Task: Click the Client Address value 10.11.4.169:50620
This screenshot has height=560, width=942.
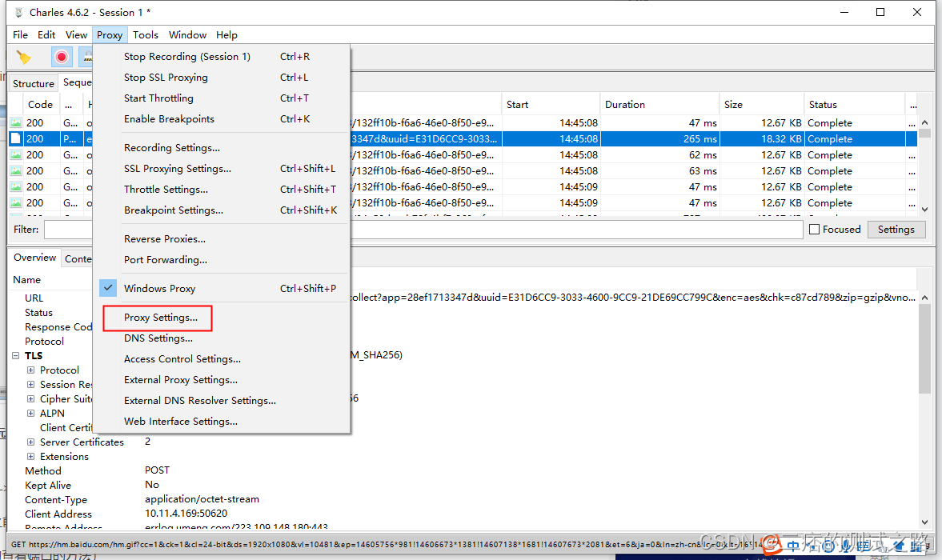Action: tap(186, 514)
